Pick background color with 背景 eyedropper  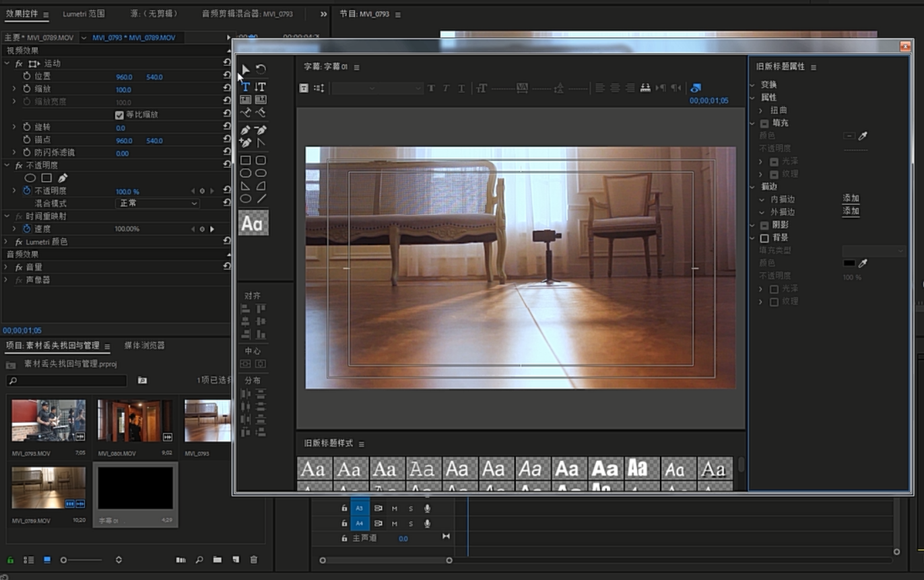tap(863, 263)
